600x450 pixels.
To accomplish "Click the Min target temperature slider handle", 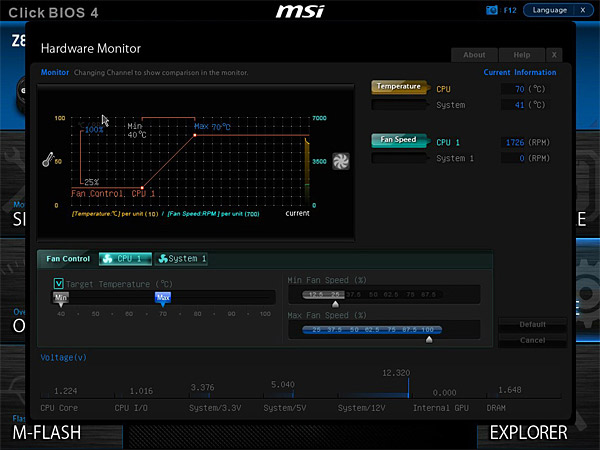I will coord(60,299).
